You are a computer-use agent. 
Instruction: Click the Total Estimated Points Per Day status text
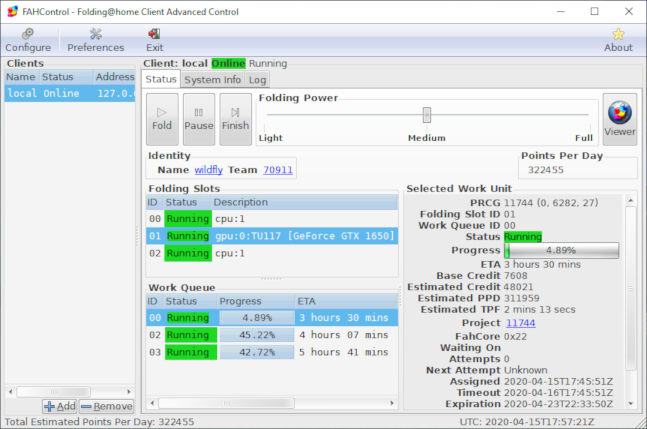99,422
